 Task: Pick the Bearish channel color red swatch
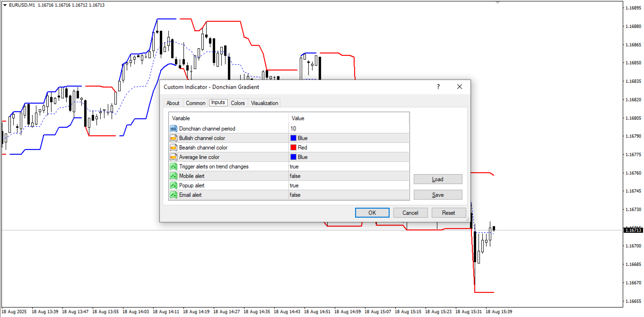[294, 148]
